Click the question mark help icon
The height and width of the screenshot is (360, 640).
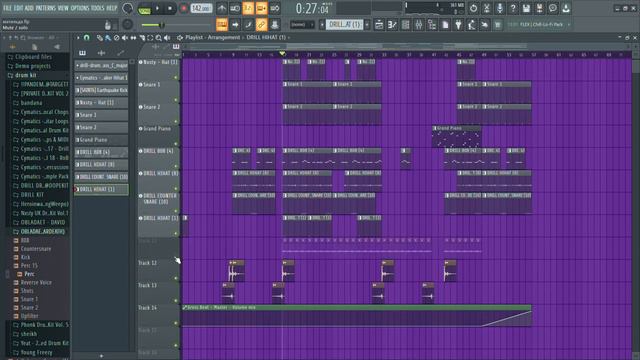(513, 8)
